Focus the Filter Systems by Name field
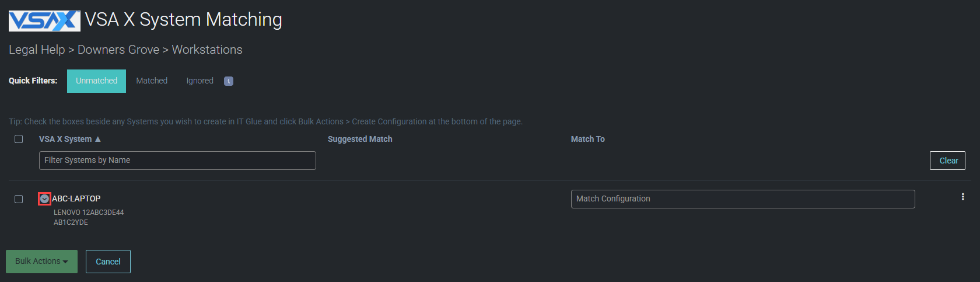 click(x=177, y=161)
